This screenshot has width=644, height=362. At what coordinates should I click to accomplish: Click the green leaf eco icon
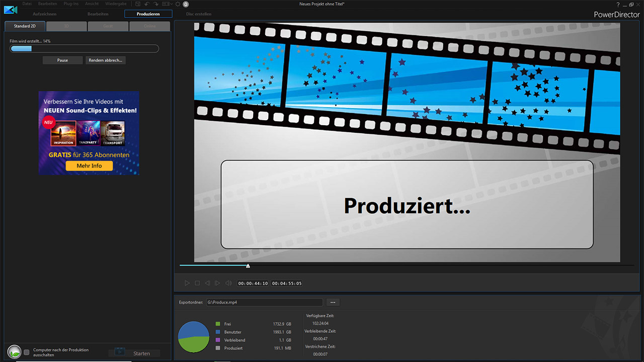15,352
